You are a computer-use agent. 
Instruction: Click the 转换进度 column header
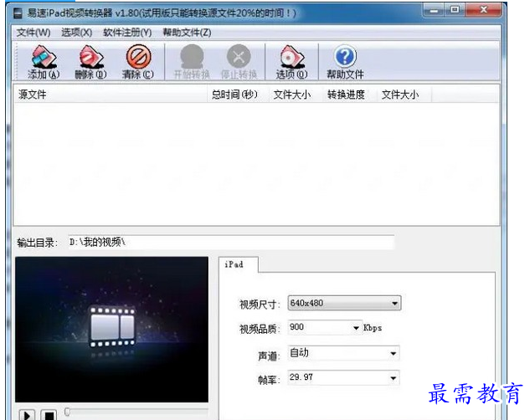(x=349, y=95)
